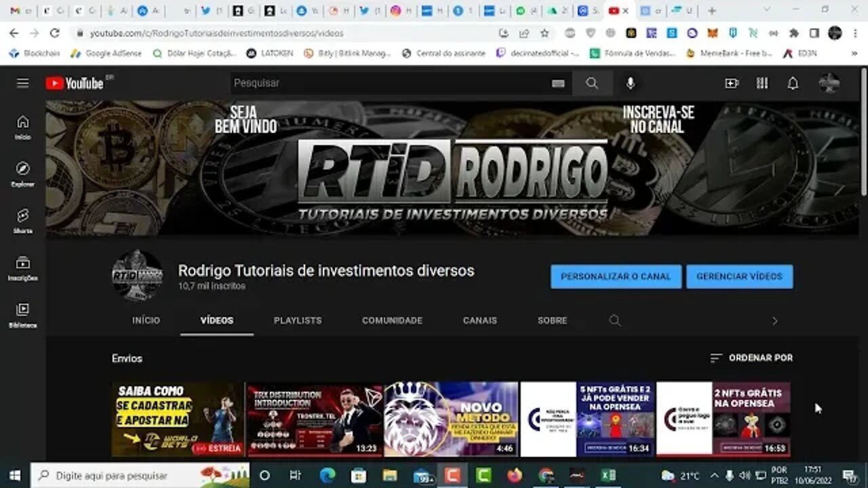Click the browser address bar URL
The height and width of the screenshot is (488, 868).
(x=217, y=33)
